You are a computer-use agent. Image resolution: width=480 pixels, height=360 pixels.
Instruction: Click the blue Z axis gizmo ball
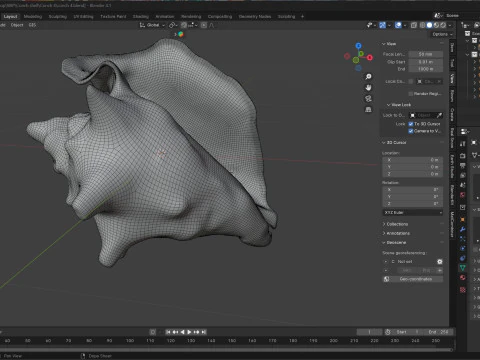coord(358,46)
